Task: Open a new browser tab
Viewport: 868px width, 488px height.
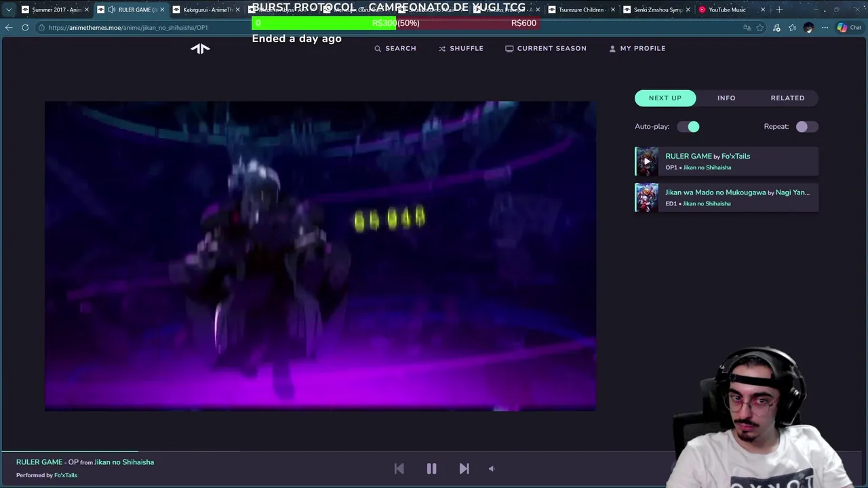Action: [779, 9]
